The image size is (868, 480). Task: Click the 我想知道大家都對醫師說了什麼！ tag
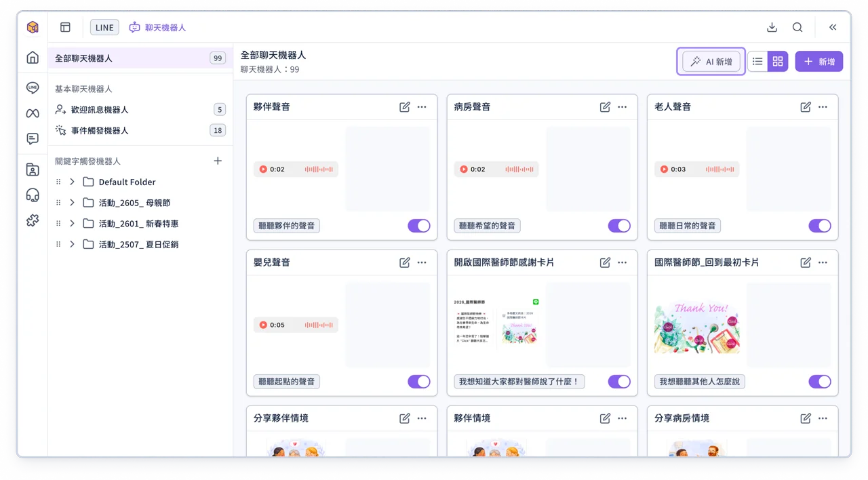point(519,382)
